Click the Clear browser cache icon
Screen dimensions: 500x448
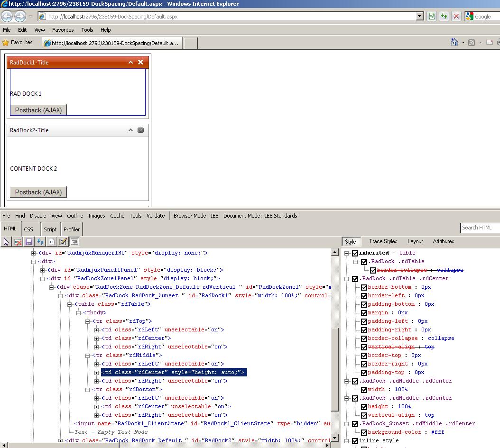[x=18, y=242]
